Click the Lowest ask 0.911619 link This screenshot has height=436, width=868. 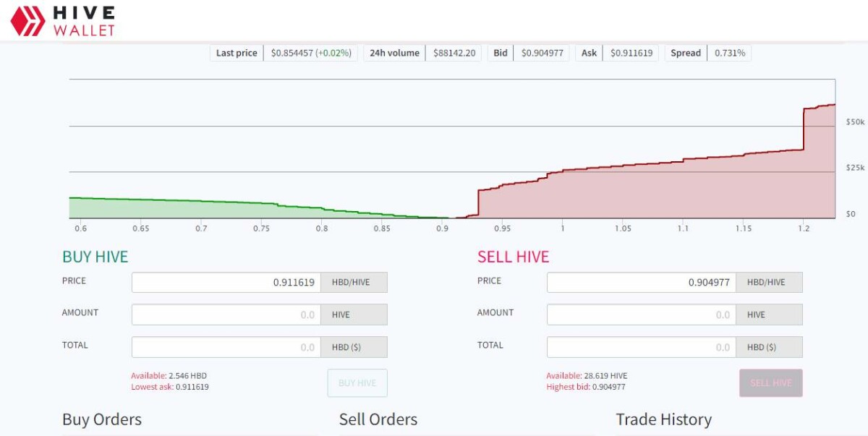coord(170,387)
